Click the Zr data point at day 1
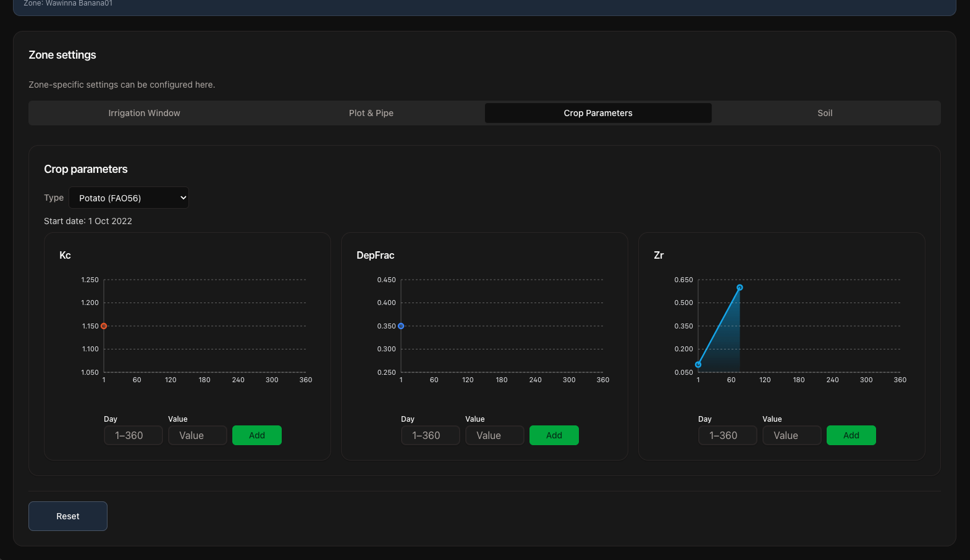The width and height of the screenshot is (970, 560). pos(698,365)
